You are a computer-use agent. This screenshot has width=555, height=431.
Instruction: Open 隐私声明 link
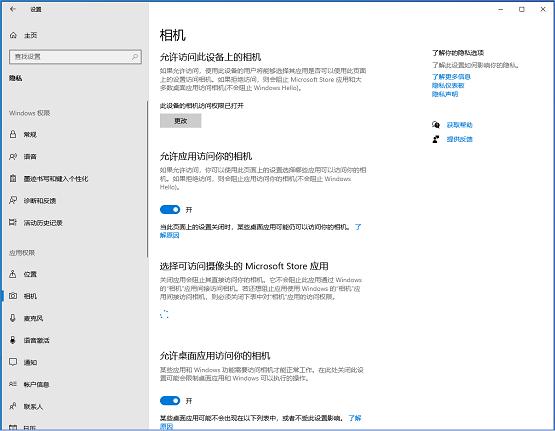click(445, 94)
